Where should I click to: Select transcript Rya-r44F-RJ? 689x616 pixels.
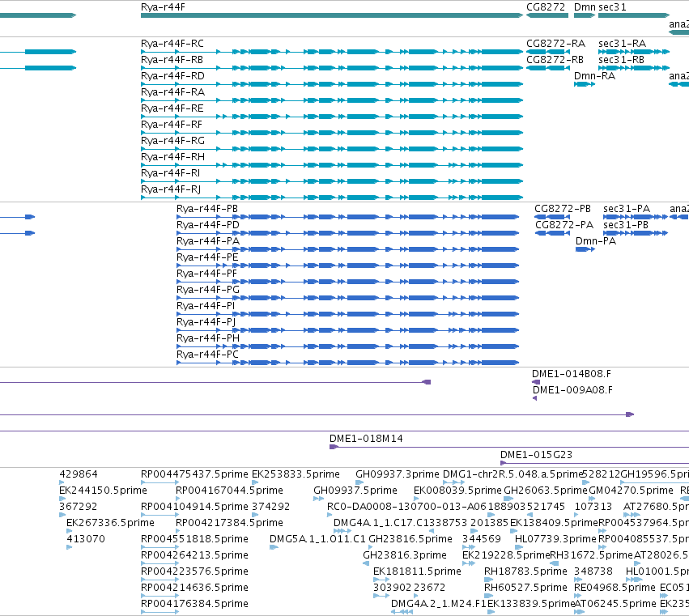tap(171, 189)
